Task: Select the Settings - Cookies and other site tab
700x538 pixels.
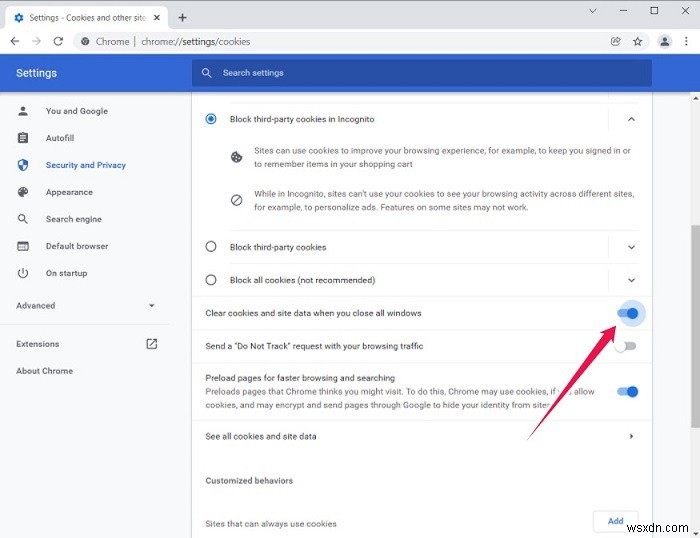Action: [87, 17]
